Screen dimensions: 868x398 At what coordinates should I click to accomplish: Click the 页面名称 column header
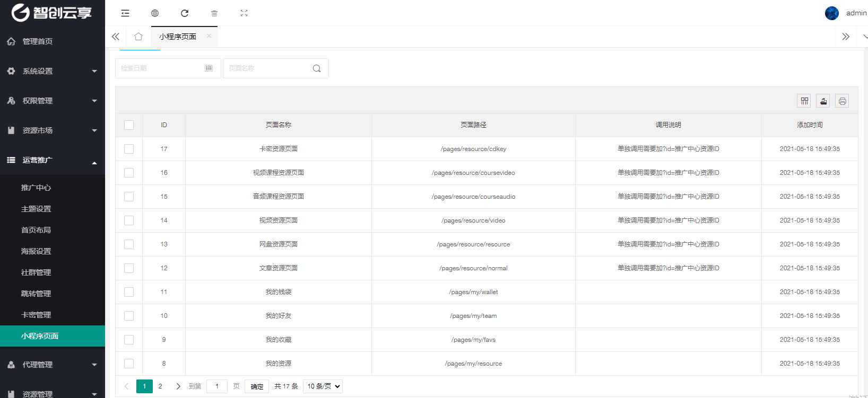pos(279,125)
